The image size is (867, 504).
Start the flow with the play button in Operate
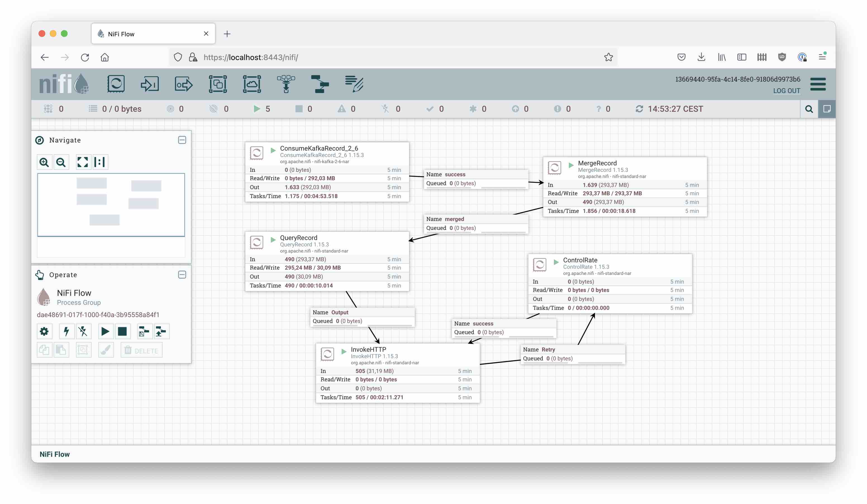click(106, 331)
